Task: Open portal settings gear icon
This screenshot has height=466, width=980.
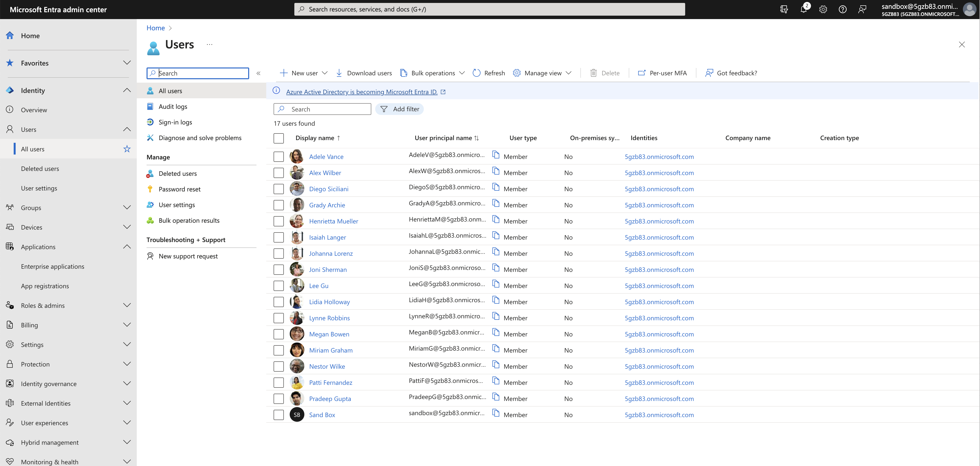Action: point(823,9)
